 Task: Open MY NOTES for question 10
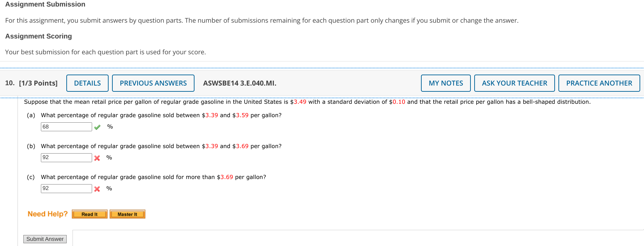(x=445, y=83)
